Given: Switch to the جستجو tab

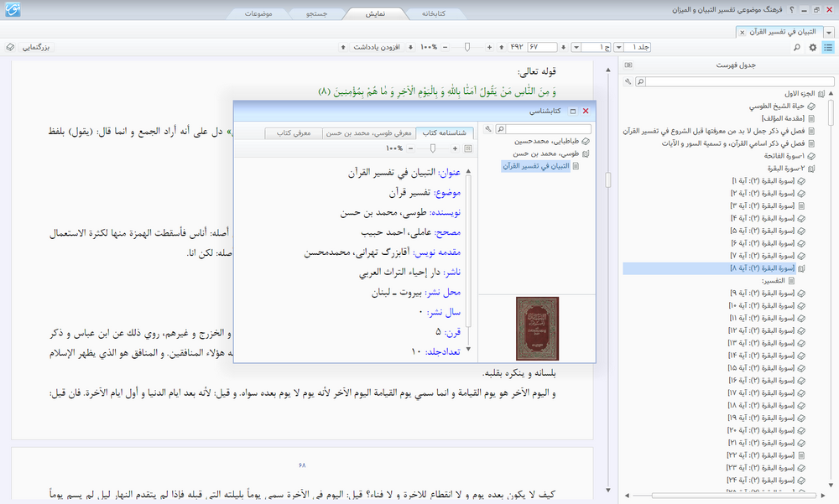Looking at the screenshot, I should [x=317, y=14].
